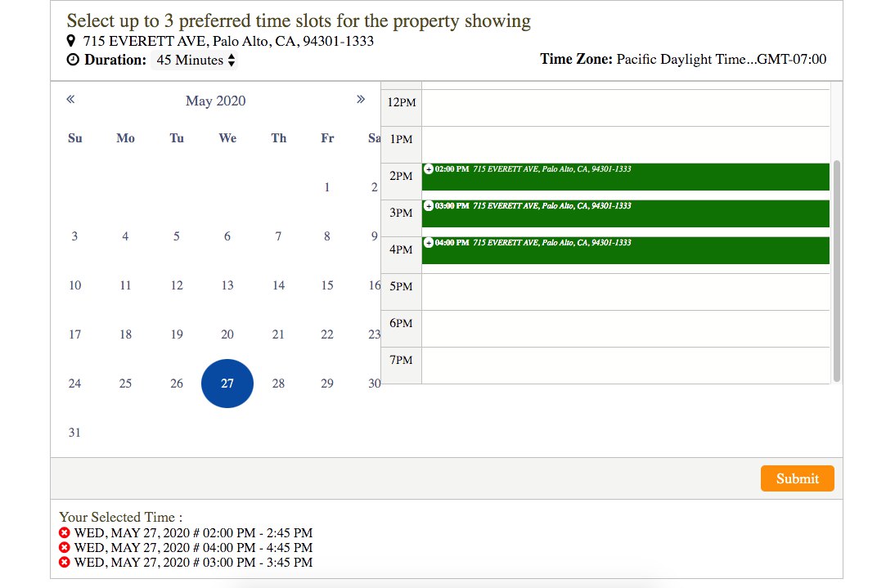Select May 5 on the calendar

point(176,236)
